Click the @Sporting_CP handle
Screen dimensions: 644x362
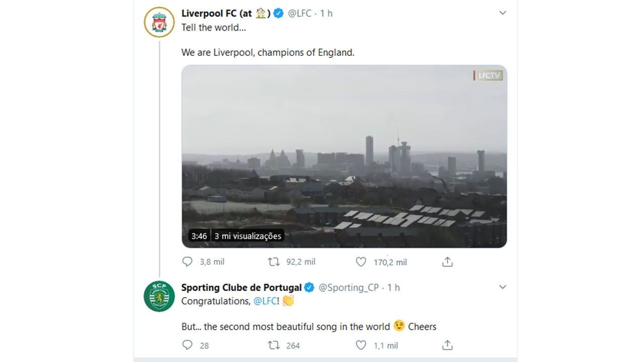tap(348, 288)
